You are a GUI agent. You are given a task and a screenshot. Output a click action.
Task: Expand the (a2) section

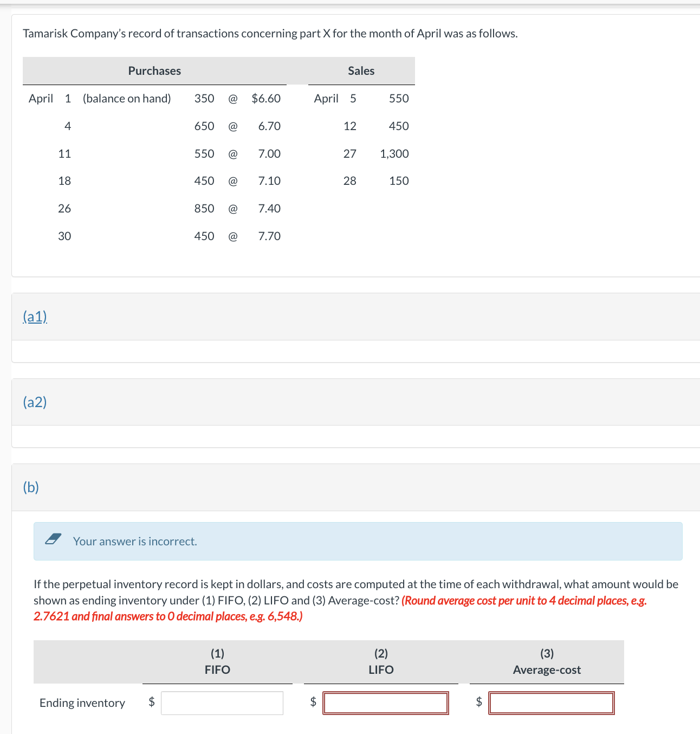click(35, 402)
